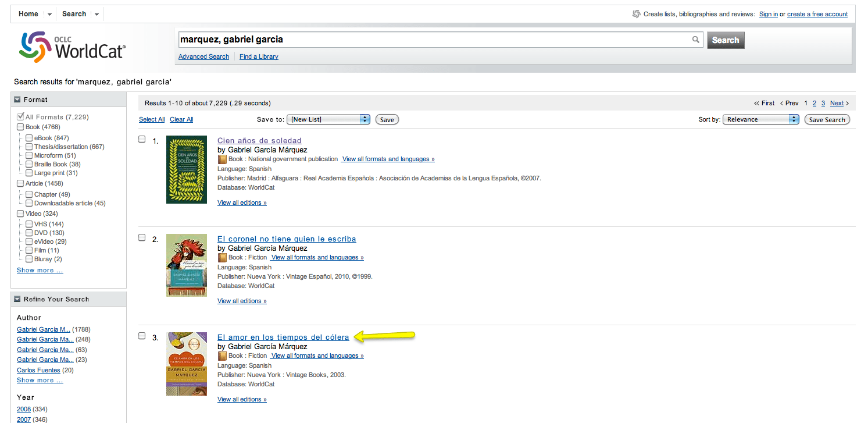This screenshot has height=423, width=868.
Task: Tick the Thesis/dissertation checkbox
Action: coord(29,147)
